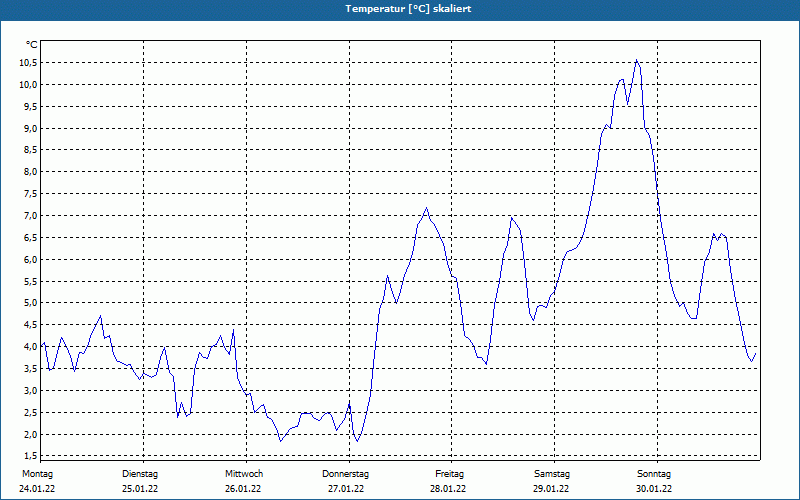This screenshot has width=800, height=500.
Task: Click the 'Dienstag' day label
Action: (x=140, y=474)
